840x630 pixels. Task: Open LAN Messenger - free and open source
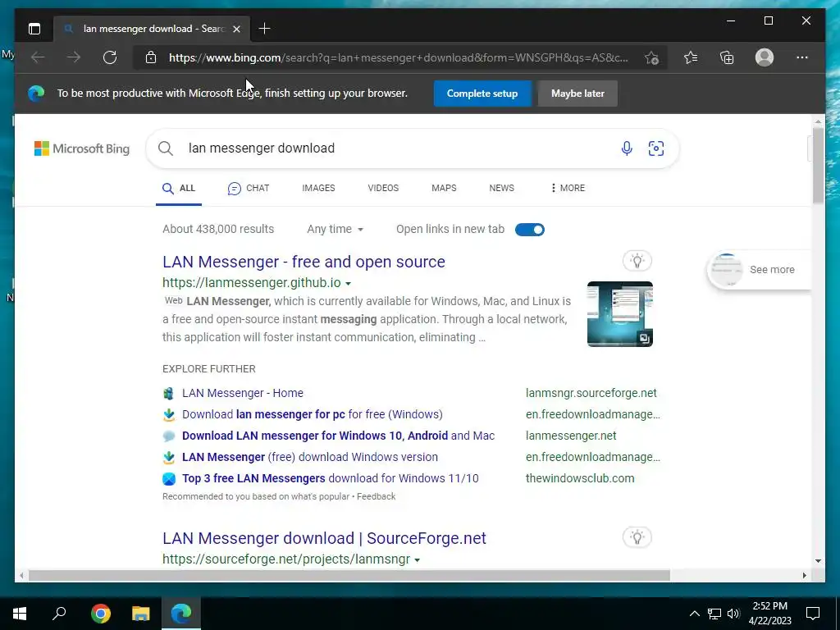pyautogui.click(x=304, y=262)
